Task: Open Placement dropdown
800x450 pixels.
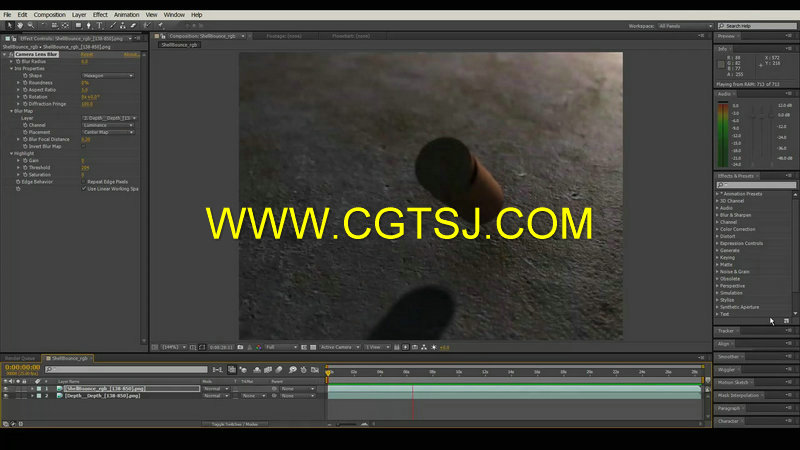Action: point(108,132)
